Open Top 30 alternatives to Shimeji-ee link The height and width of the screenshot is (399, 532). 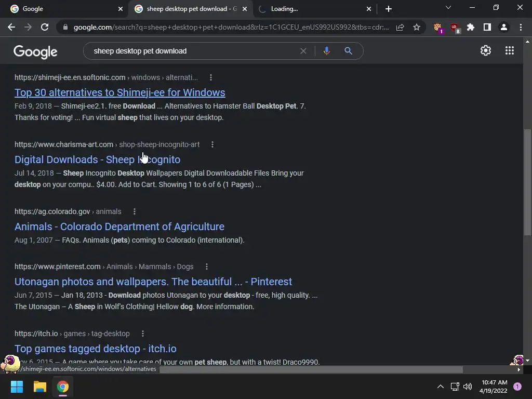pyautogui.click(x=120, y=92)
